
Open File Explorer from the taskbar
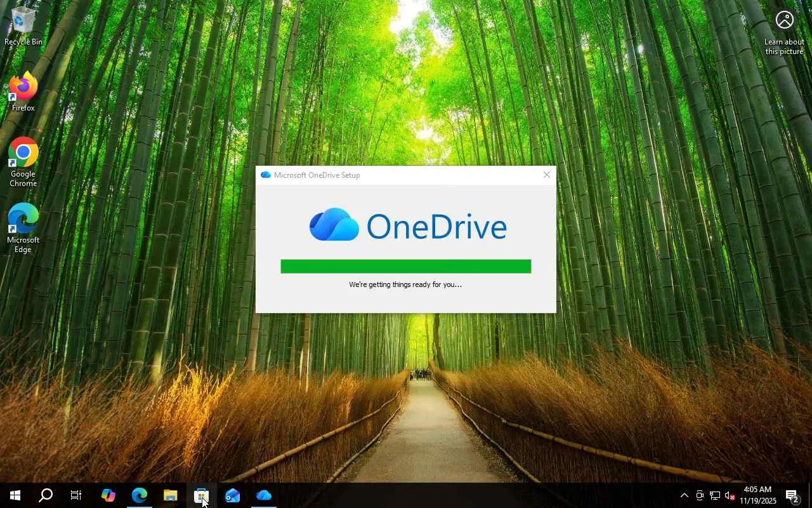(x=170, y=495)
